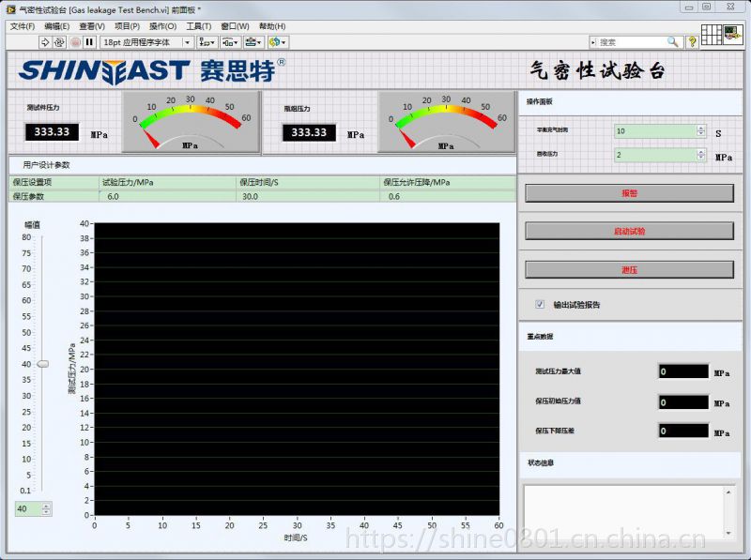
Task: Click the black pressure chart plot area
Action: click(297, 369)
